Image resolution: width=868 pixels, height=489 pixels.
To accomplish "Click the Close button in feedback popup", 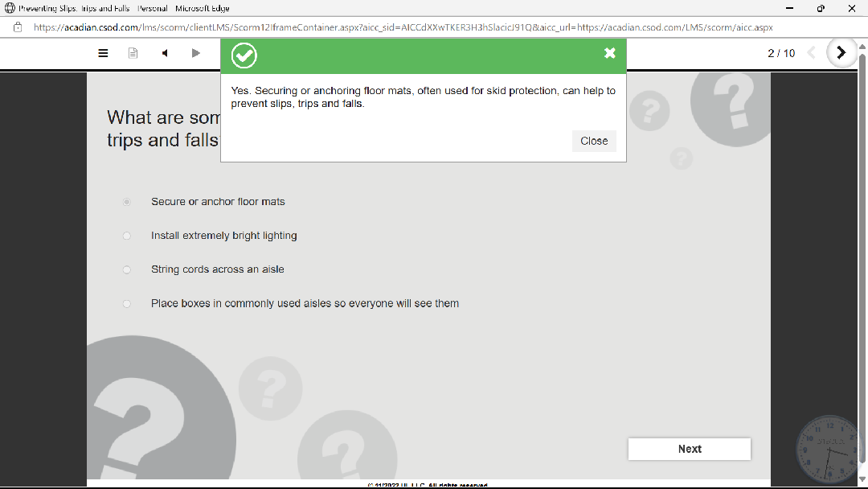I will coord(594,141).
